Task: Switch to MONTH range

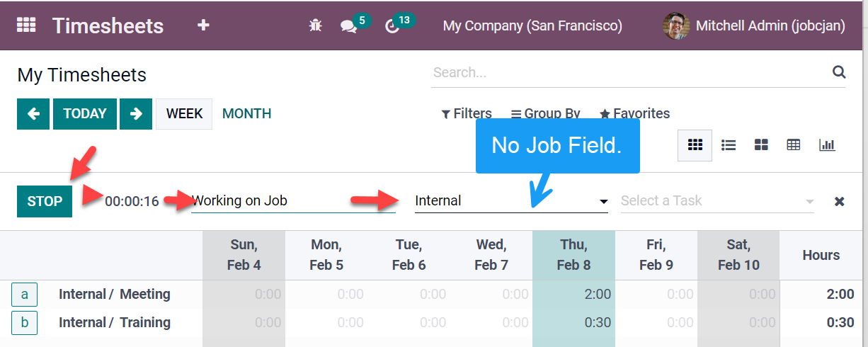Action: point(246,114)
